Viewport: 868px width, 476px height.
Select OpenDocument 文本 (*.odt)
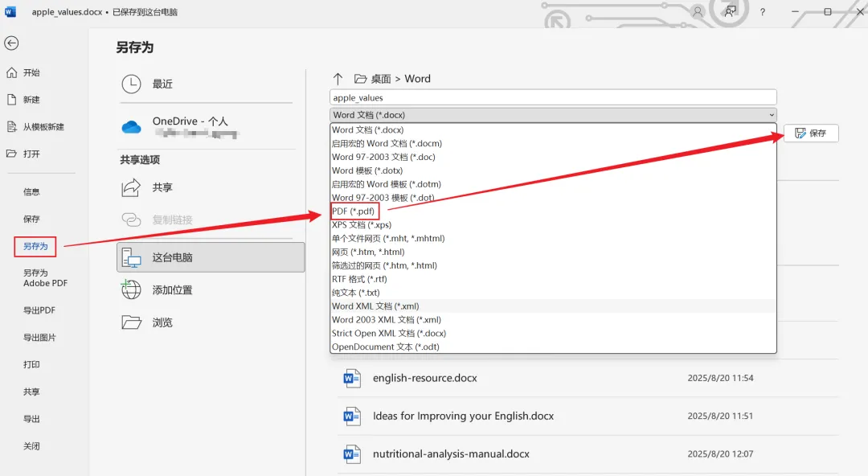pyautogui.click(x=553, y=347)
